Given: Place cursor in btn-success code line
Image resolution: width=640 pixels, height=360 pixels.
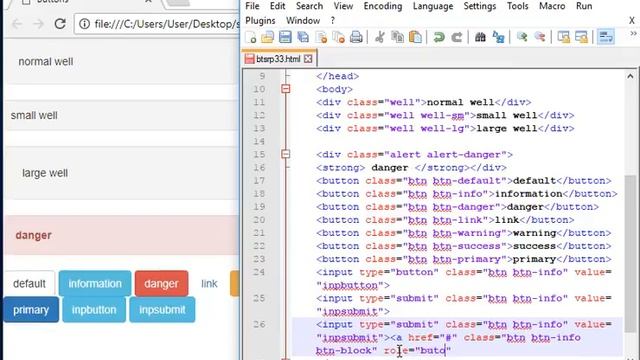Looking at the screenshot, I should click(463, 246).
